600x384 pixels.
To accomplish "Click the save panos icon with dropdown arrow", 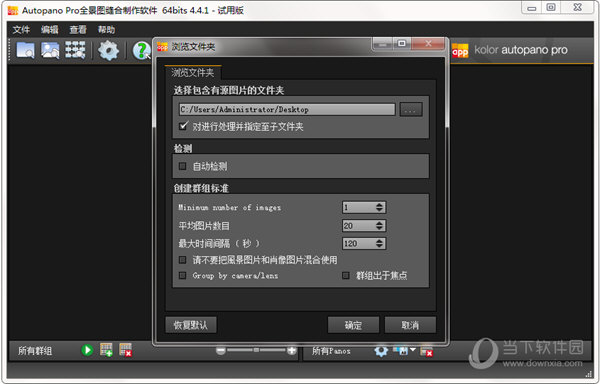I will point(404,350).
